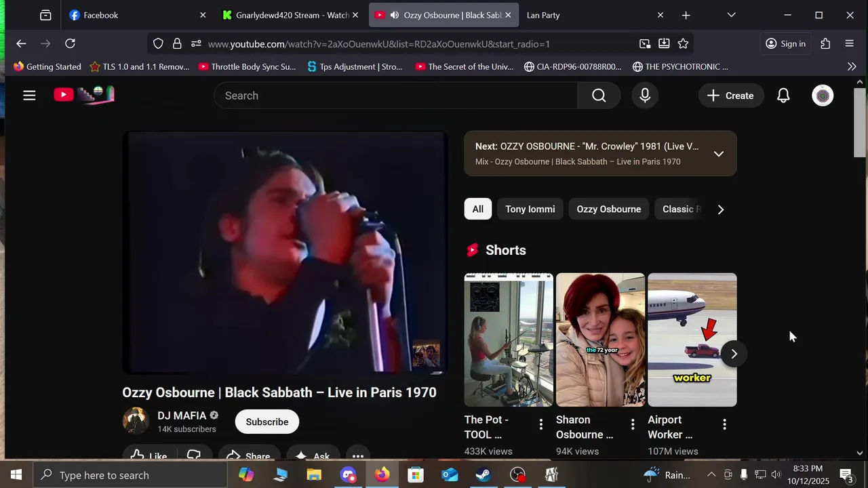Go back to previous page

click(x=21, y=43)
